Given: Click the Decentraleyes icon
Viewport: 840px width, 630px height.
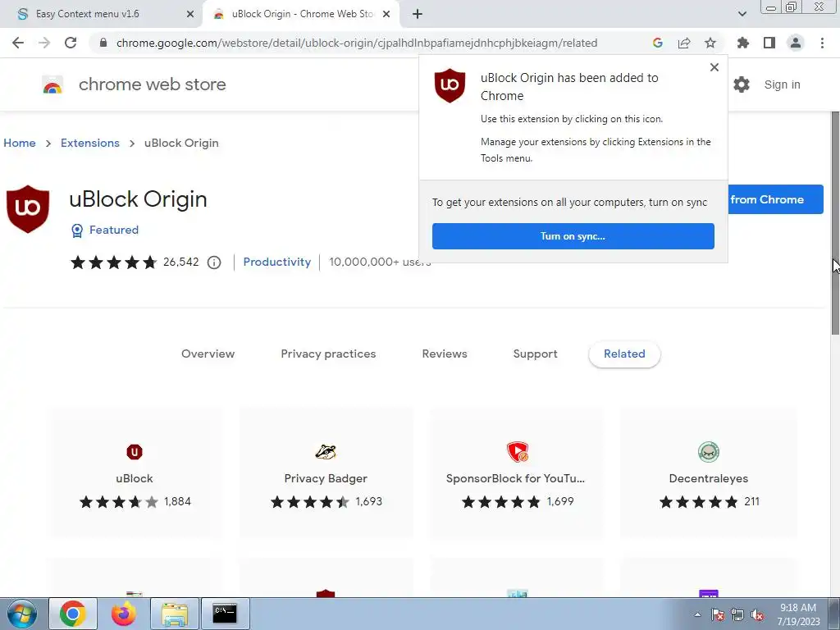Looking at the screenshot, I should point(709,452).
